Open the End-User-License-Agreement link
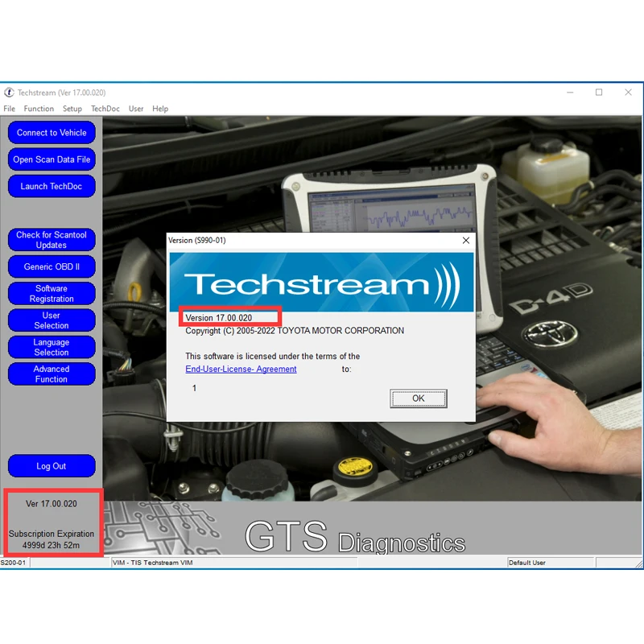This screenshot has height=644, width=644. [x=241, y=369]
